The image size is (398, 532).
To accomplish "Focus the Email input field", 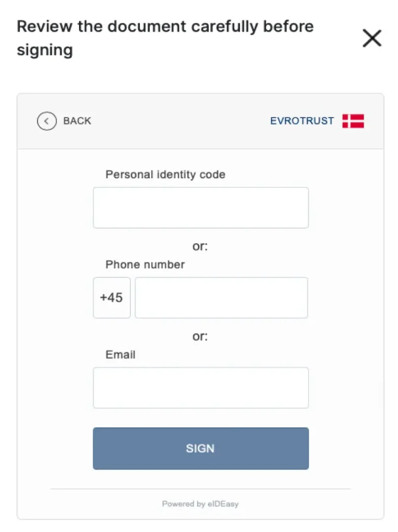I will click(x=201, y=388).
